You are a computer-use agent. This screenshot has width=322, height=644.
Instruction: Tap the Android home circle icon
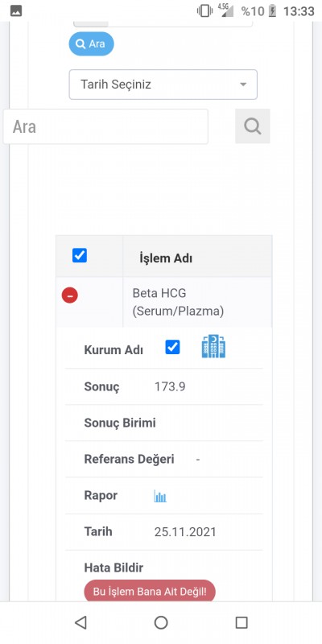161,622
